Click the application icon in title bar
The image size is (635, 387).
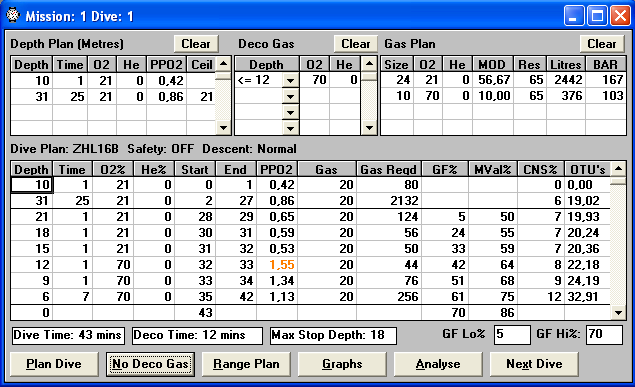[13, 15]
